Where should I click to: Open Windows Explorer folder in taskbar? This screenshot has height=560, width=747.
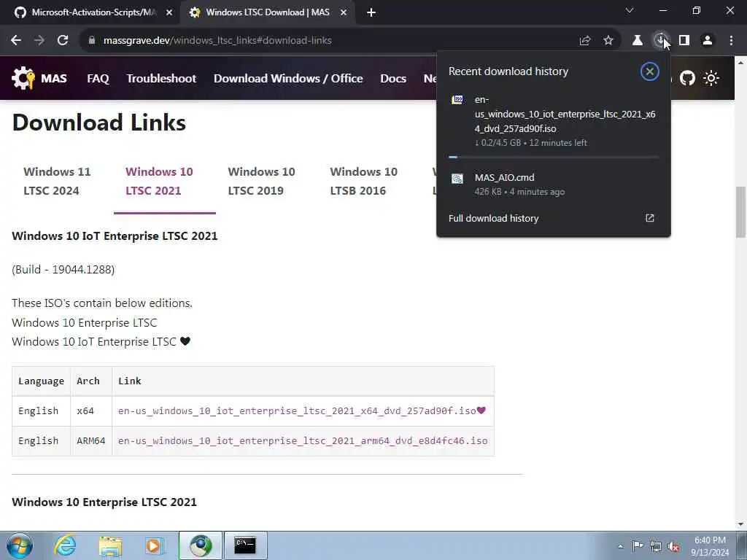point(111,545)
